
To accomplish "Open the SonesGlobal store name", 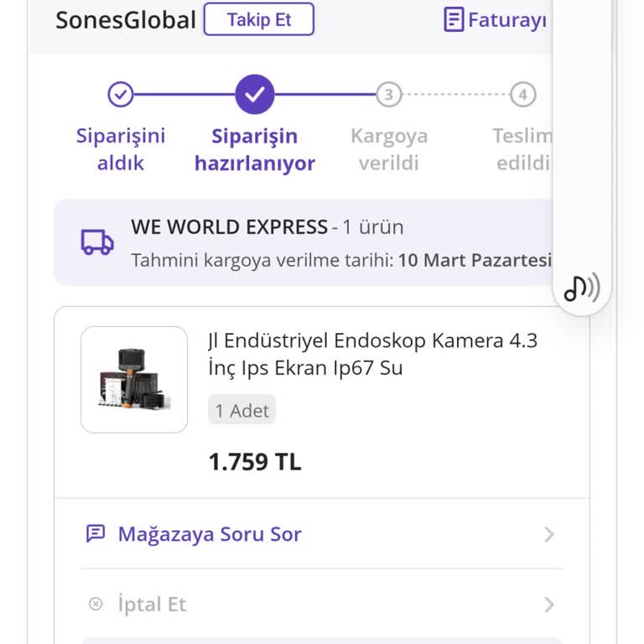I will point(126,20).
